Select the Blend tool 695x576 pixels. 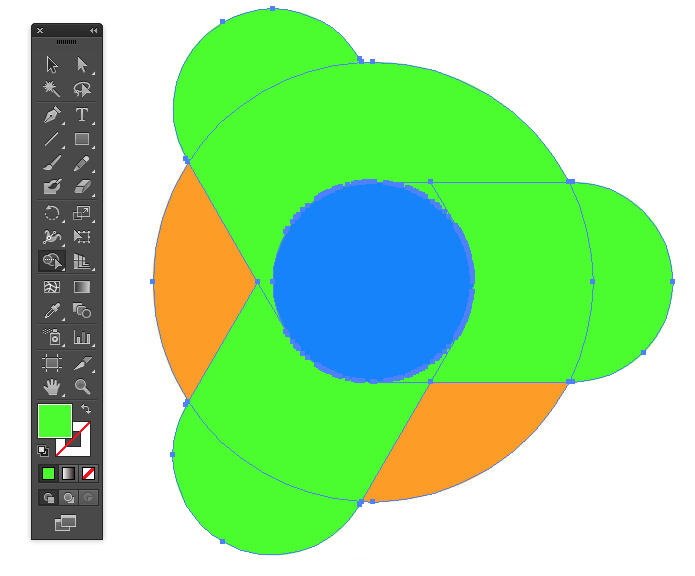point(82,311)
